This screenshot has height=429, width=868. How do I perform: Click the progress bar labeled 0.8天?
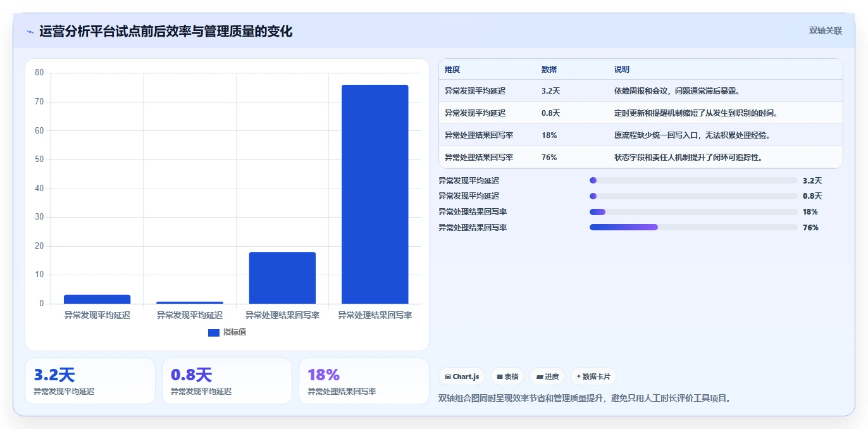(x=693, y=196)
